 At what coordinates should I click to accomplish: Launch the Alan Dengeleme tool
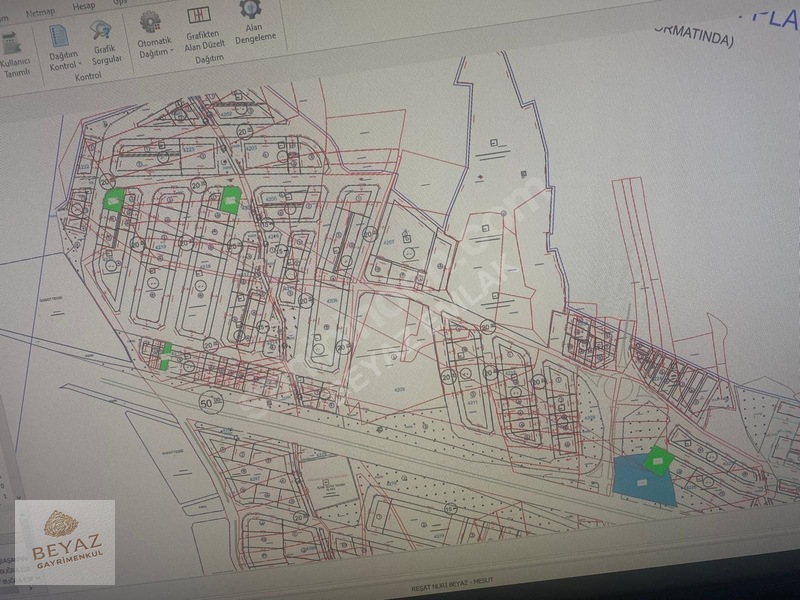click(254, 22)
